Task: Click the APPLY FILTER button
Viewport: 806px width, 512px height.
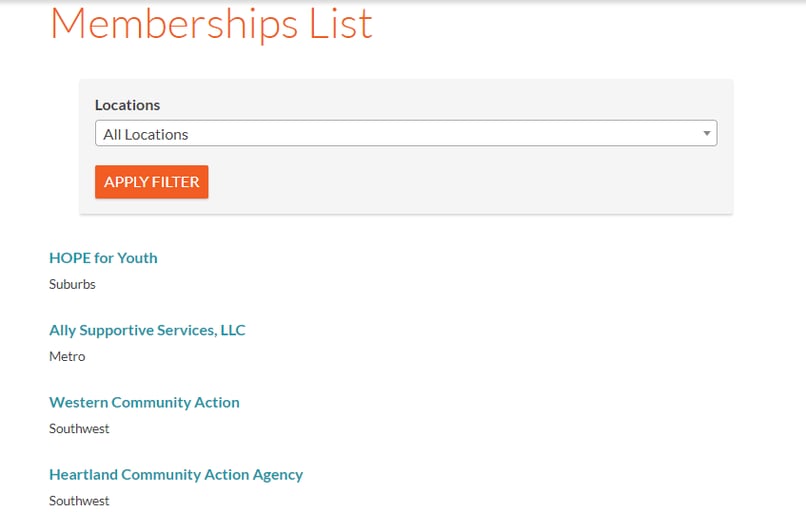Action: pos(152,182)
